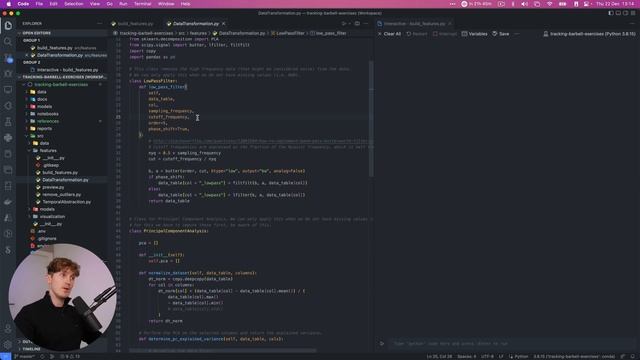Open .gitignore in the file tree
Screen dimensions: 640x360
pyautogui.click(x=47, y=239)
